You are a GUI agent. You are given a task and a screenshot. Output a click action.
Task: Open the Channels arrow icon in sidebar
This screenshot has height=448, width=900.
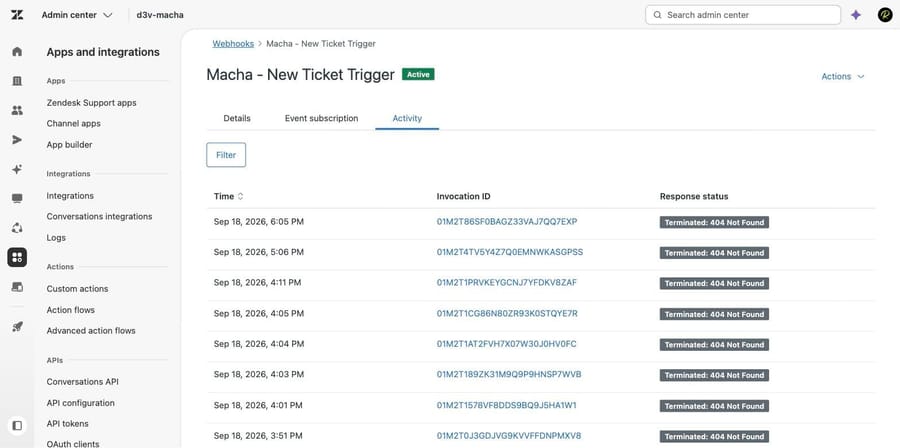(17, 139)
